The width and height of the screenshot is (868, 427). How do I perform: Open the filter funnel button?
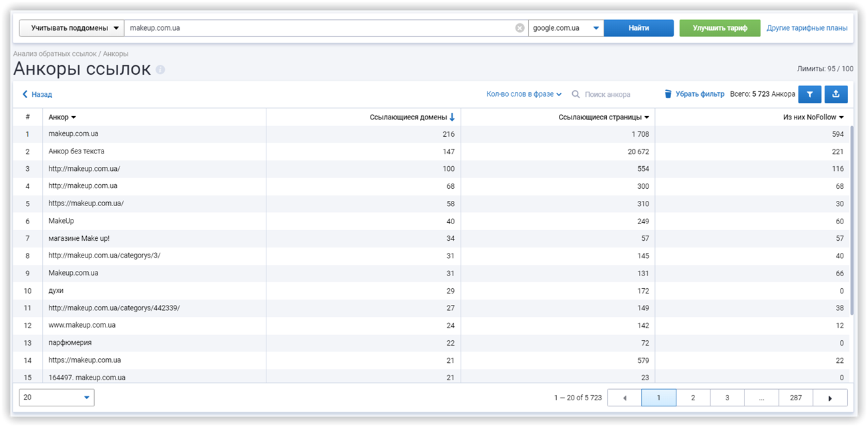tap(809, 95)
